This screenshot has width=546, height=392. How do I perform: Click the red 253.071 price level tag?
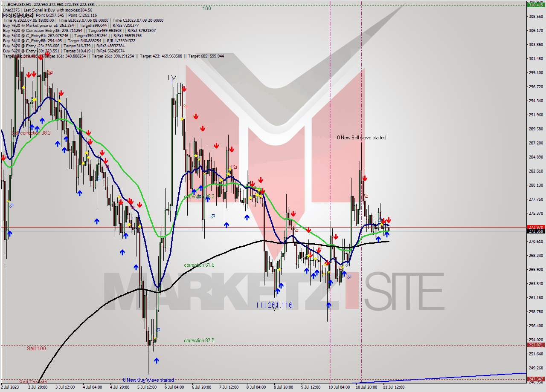[536, 345]
